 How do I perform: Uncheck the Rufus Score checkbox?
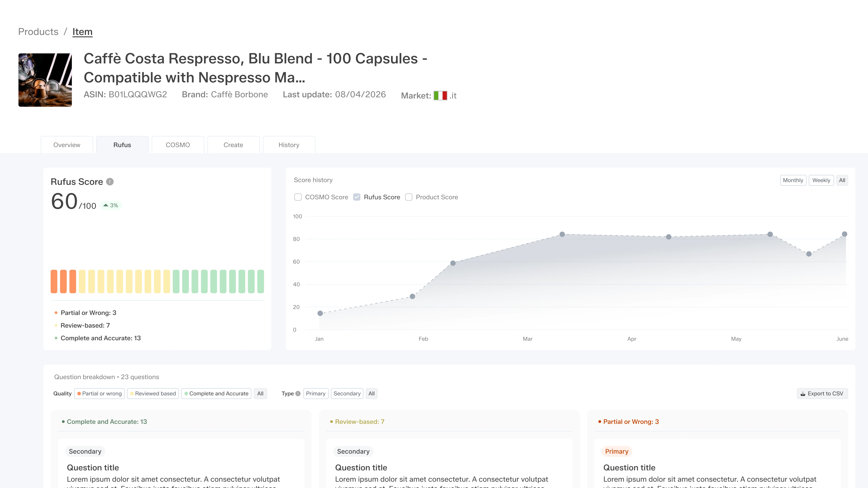[x=357, y=197]
